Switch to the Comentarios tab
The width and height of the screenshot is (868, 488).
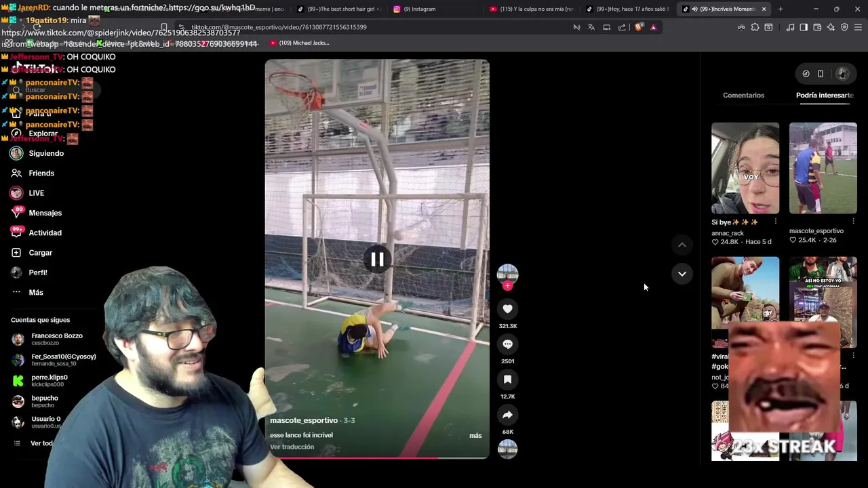pos(743,95)
